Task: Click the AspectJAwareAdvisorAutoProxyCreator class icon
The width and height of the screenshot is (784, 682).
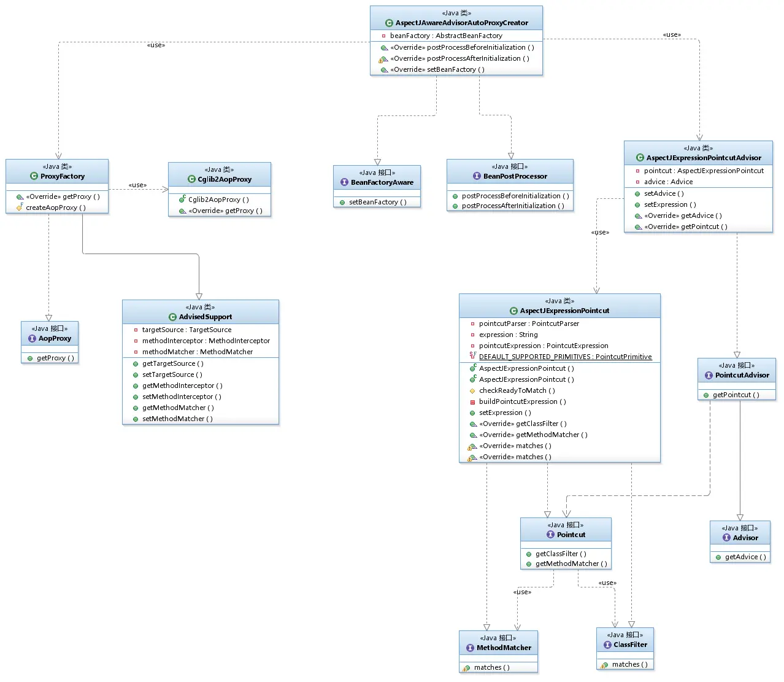Action: (x=389, y=23)
